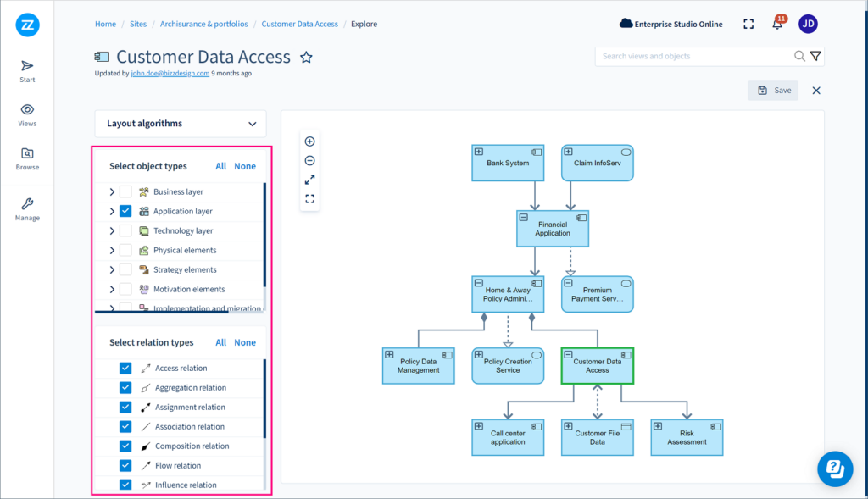Click the Enterprise Studio Online cloud icon
868x499 pixels.
626,23
